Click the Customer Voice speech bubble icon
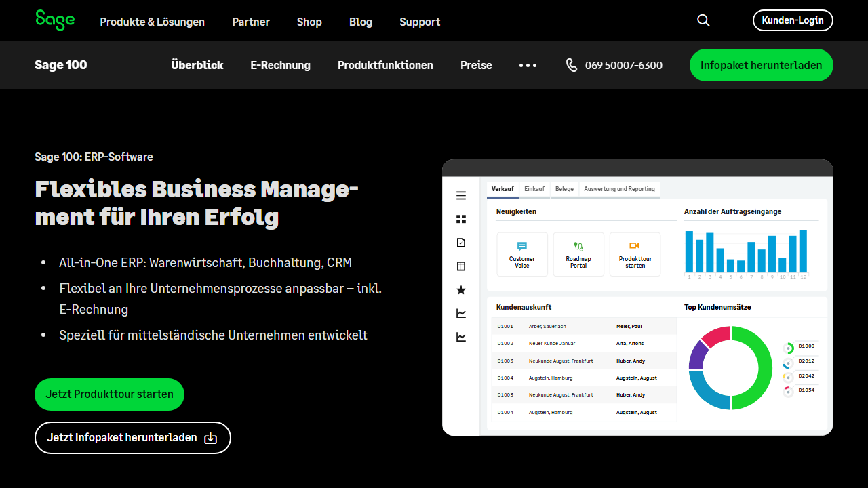The width and height of the screenshot is (868, 488). [x=521, y=246]
